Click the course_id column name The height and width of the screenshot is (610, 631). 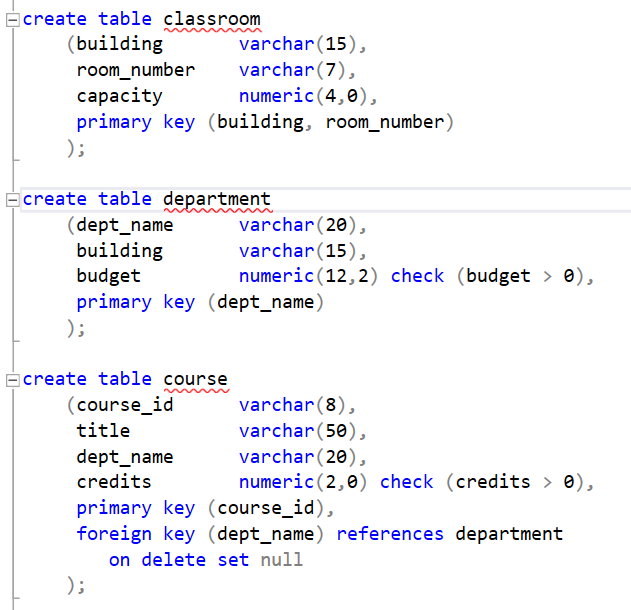(x=125, y=405)
